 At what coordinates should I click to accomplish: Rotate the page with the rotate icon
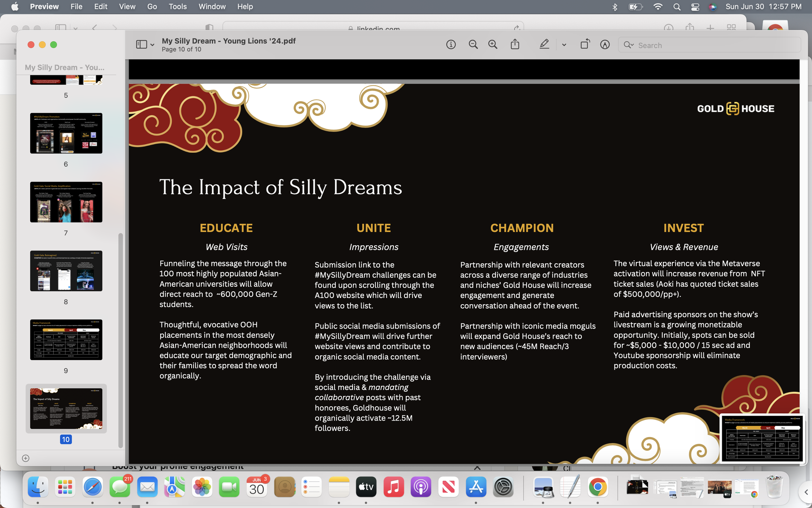point(585,44)
